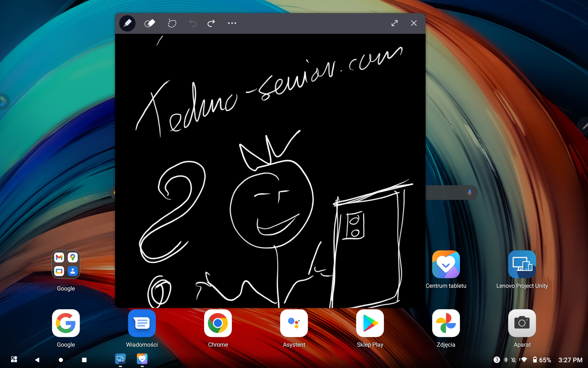
Task: Redo the last undone stroke
Action: coord(211,23)
